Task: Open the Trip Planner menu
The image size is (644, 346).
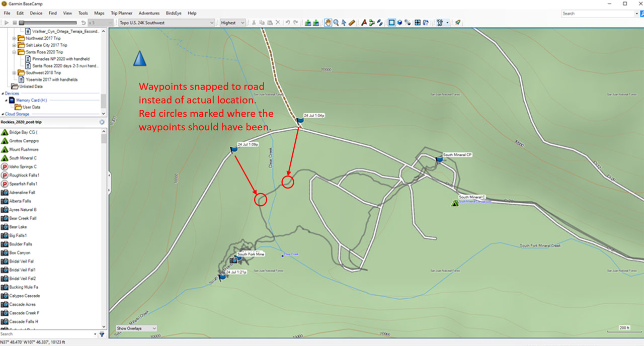Action: coord(122,13)
